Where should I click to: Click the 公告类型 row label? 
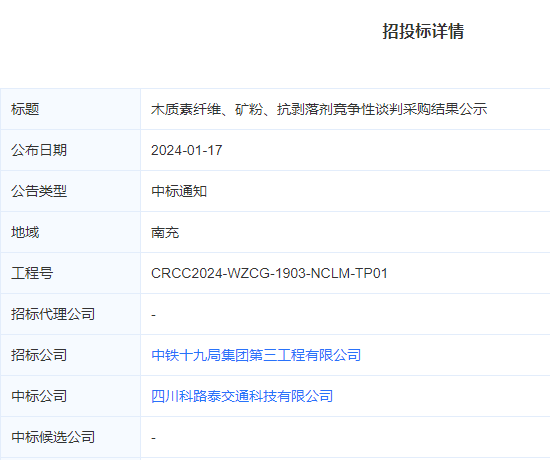(x=39, y=191)
